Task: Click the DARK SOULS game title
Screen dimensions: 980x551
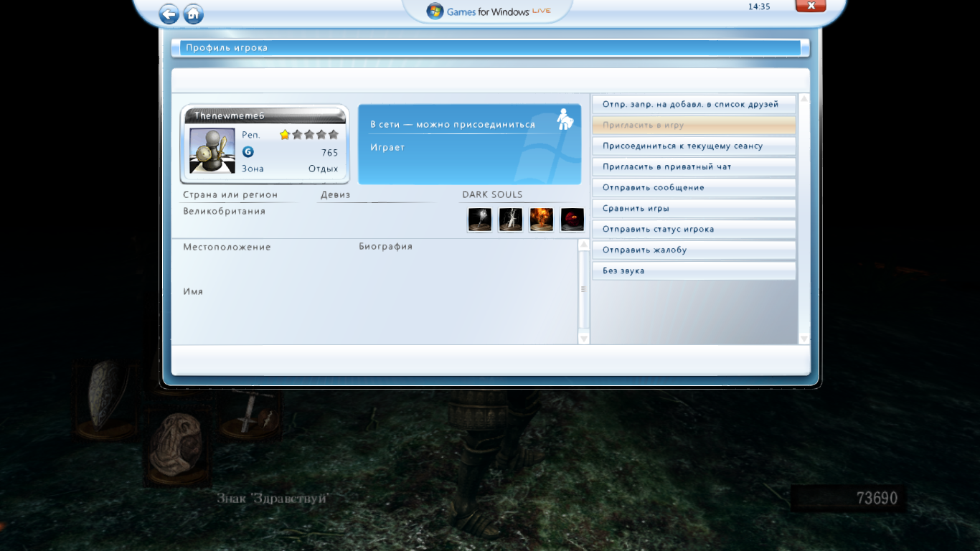Action: 492,194
